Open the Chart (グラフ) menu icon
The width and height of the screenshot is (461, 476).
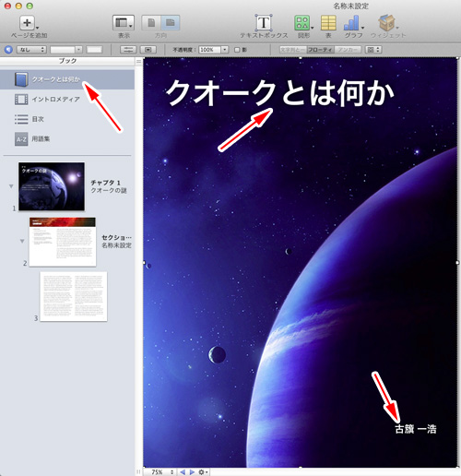pos(351,23)
